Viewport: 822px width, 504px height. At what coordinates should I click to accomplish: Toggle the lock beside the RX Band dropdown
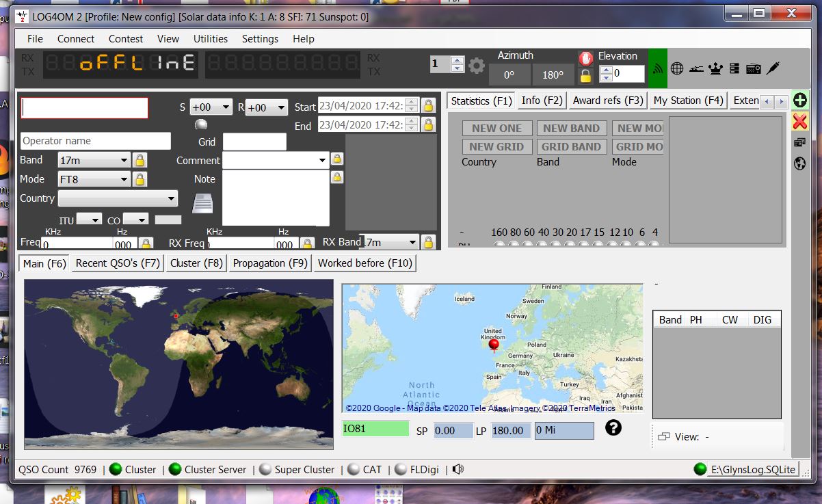(x=428, y=242)
